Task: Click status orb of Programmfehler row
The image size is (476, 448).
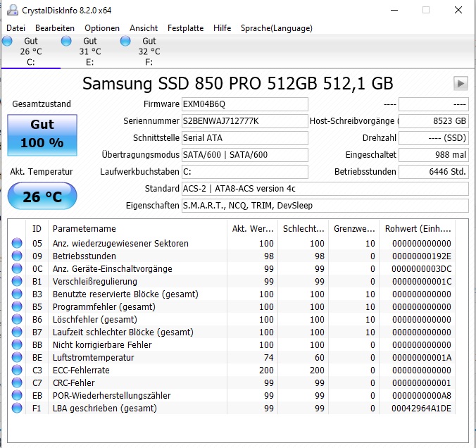Action: point(17,306)
